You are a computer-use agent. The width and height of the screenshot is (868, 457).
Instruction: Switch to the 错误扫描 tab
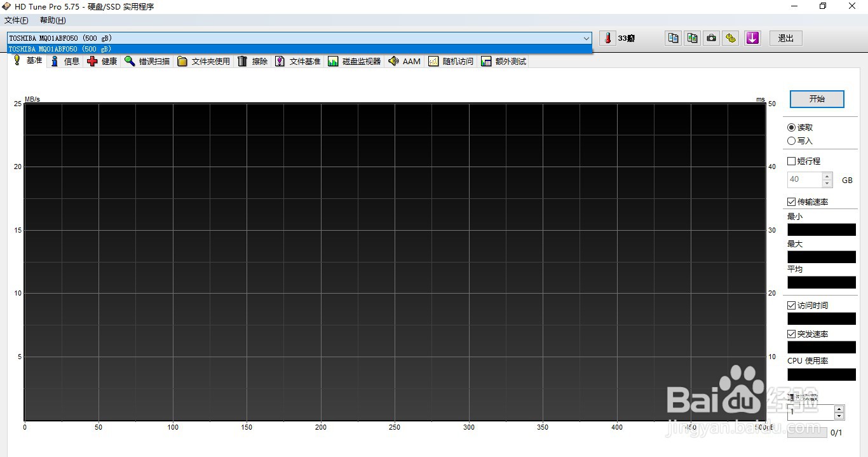point(147,62)
